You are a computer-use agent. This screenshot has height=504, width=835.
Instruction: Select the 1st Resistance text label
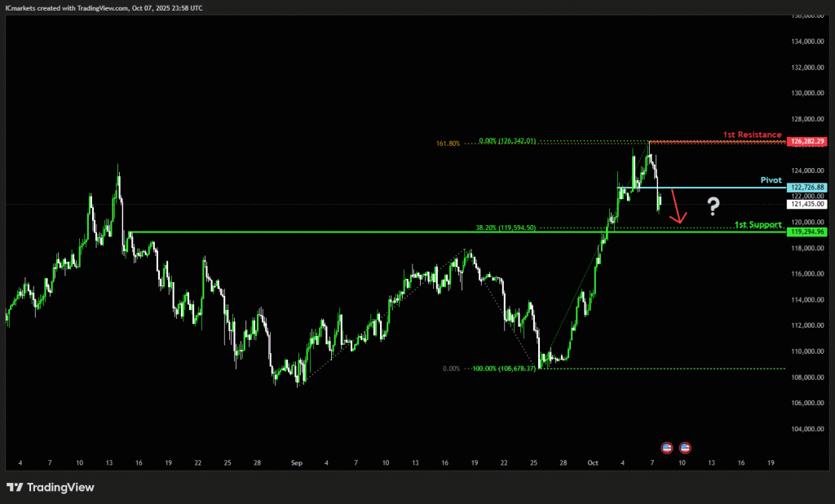coord(752,135)
